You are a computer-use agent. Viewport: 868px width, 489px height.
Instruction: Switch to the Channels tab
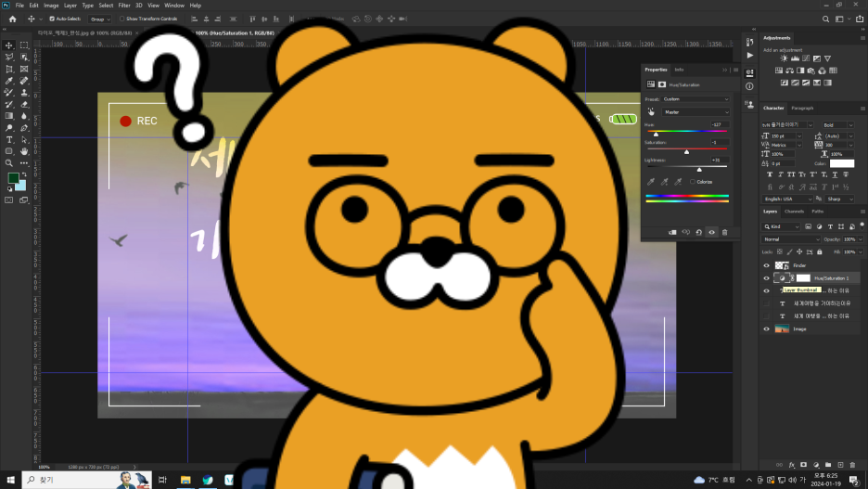tap(794, 212)
